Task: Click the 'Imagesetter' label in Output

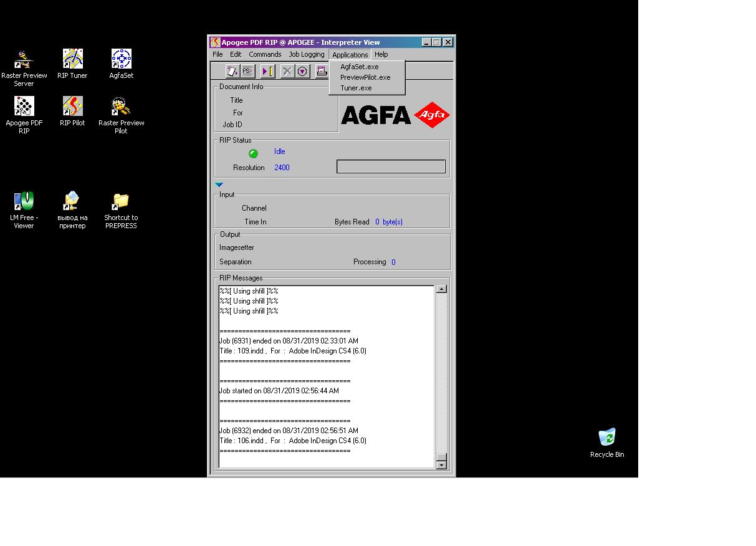Action: pyautogui.click(x=237, y=247)
